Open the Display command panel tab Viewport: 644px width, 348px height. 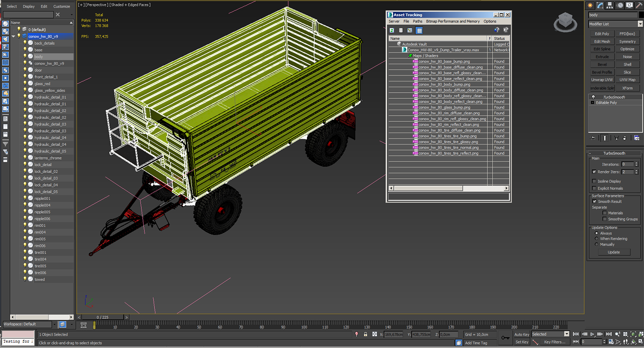pyautogui.click(x=630, y=5)
